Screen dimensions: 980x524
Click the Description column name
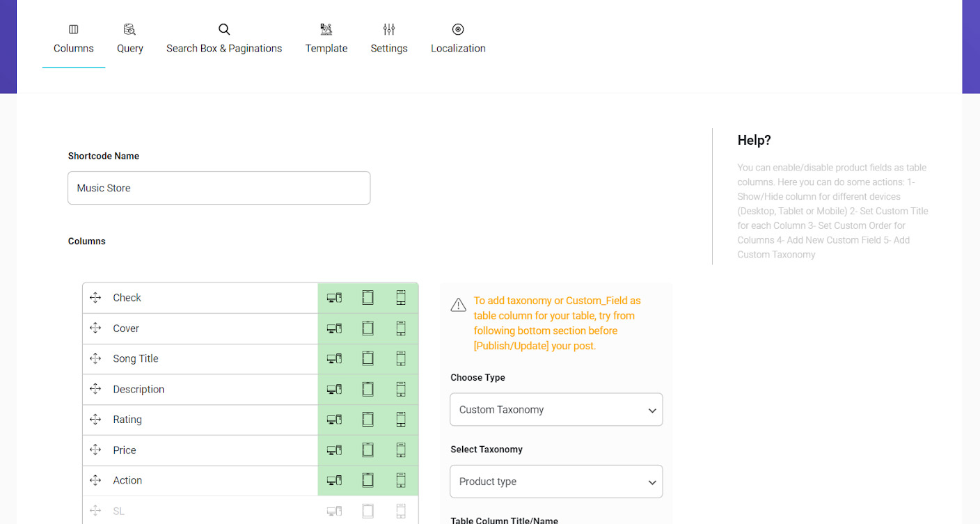click(x=139, y=389)
